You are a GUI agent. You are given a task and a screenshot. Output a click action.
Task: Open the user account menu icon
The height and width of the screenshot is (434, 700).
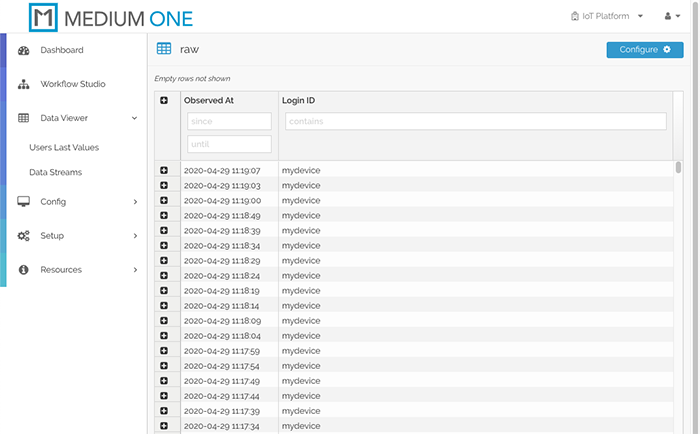point(670,17)
